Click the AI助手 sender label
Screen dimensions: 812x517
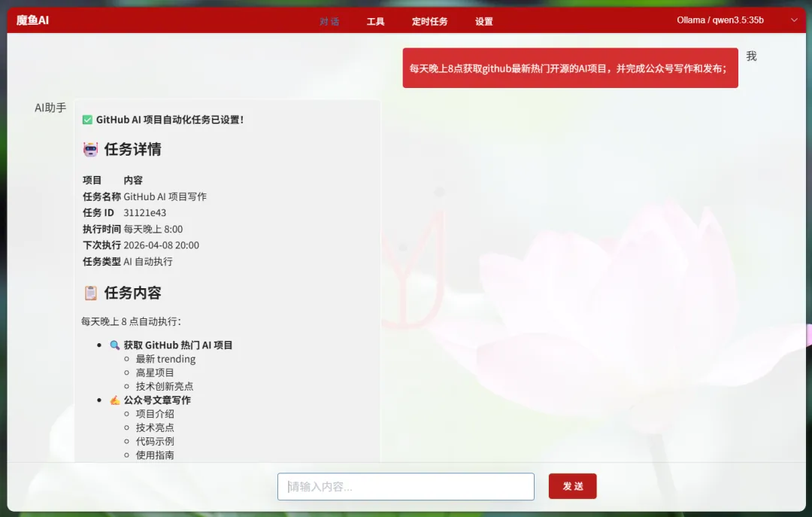(50, 108)
